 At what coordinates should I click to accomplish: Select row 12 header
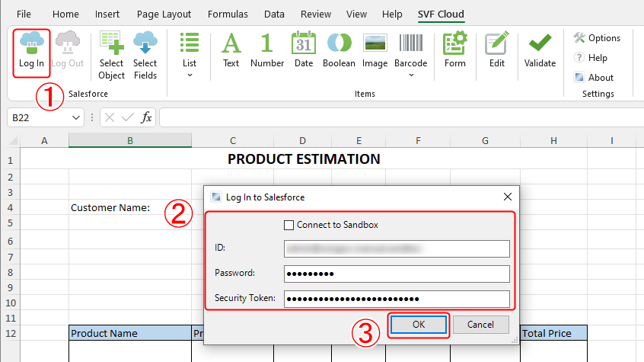point(10,333)
